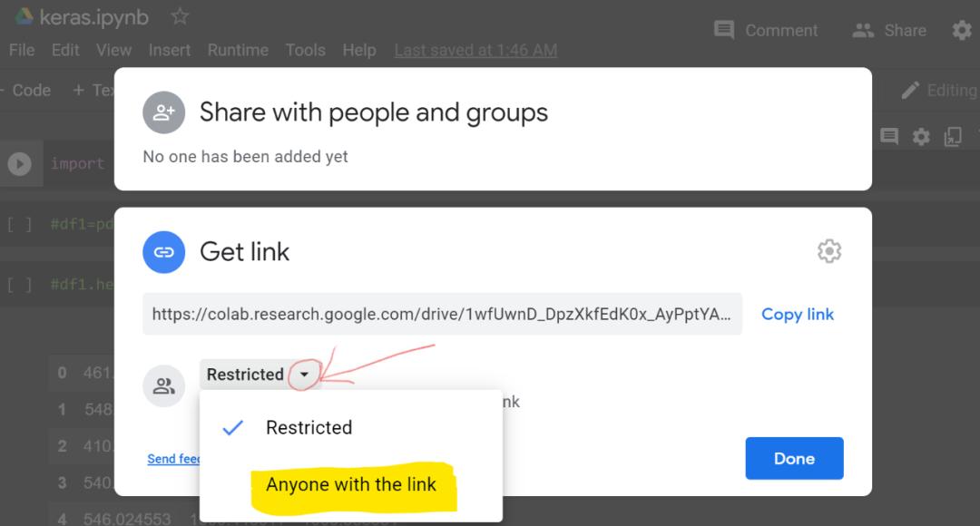Open the Runtime menu

tap(238, 50)
